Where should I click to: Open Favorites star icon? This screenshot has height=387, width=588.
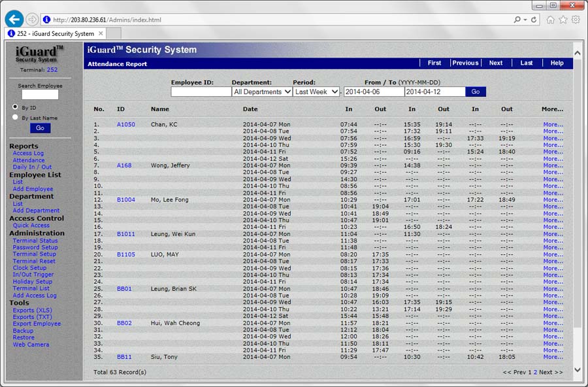coord(563,20)
